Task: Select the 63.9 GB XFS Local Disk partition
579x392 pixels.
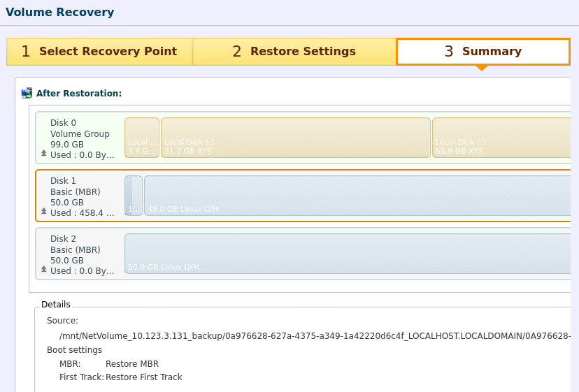Action: [x=501, y=138]
